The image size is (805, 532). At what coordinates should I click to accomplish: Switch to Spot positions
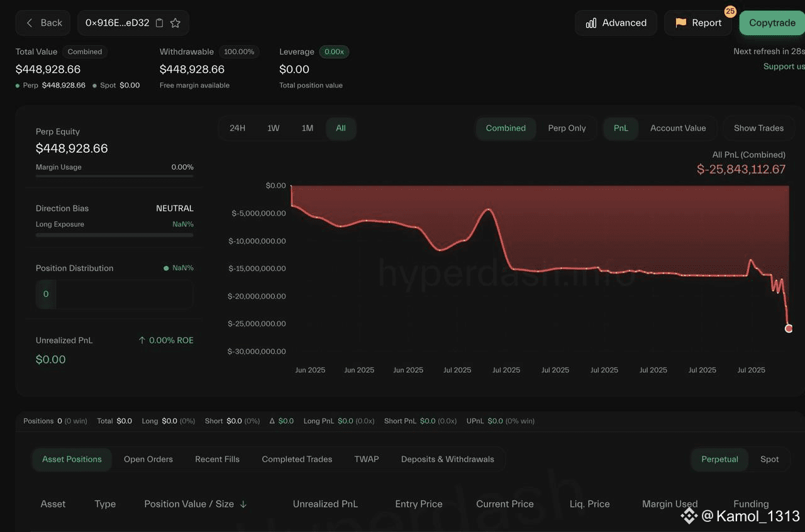[769, 460]
